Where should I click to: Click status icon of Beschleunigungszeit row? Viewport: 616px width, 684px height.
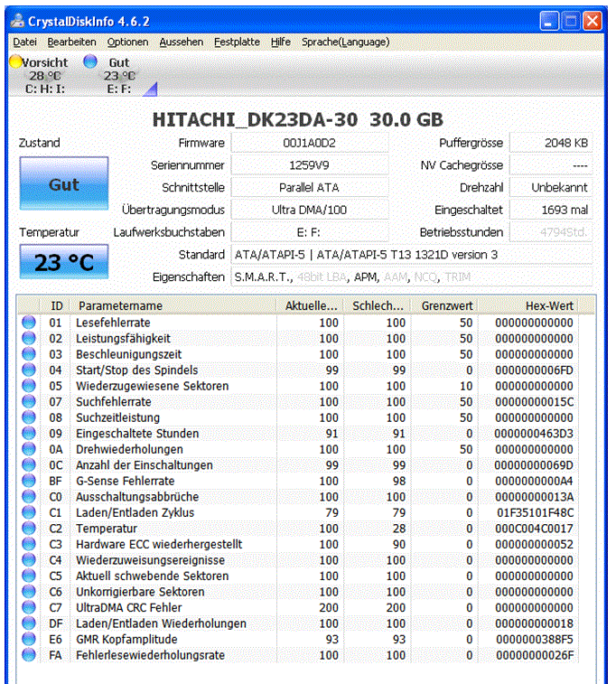tap(29, 354)
